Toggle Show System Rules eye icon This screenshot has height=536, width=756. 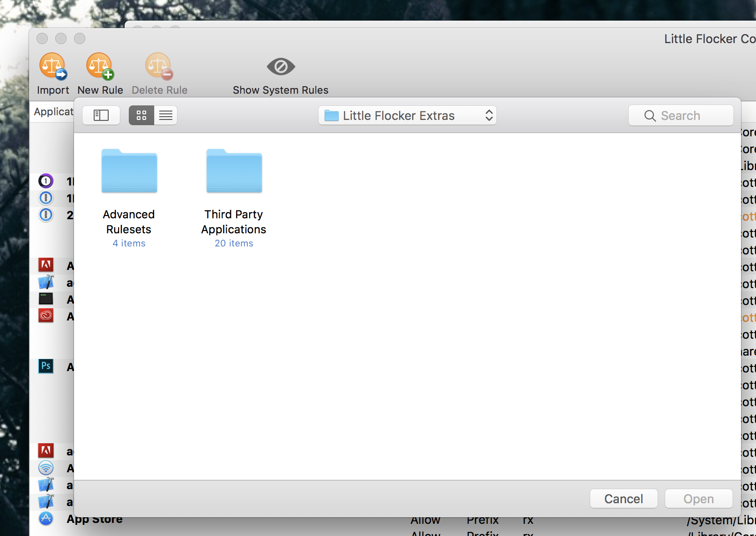click(x=281, y=67)
